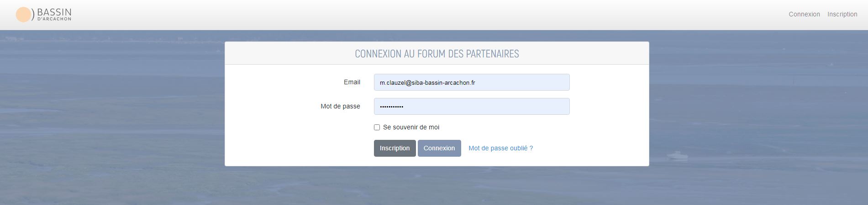Open Inscription link in top navigation

(x=842, y=14)
